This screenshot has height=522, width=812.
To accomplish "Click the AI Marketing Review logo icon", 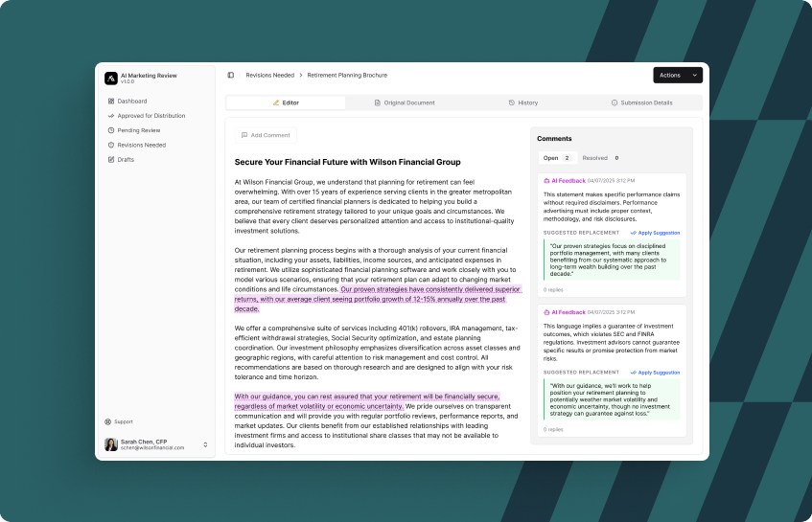I will 110,78.
